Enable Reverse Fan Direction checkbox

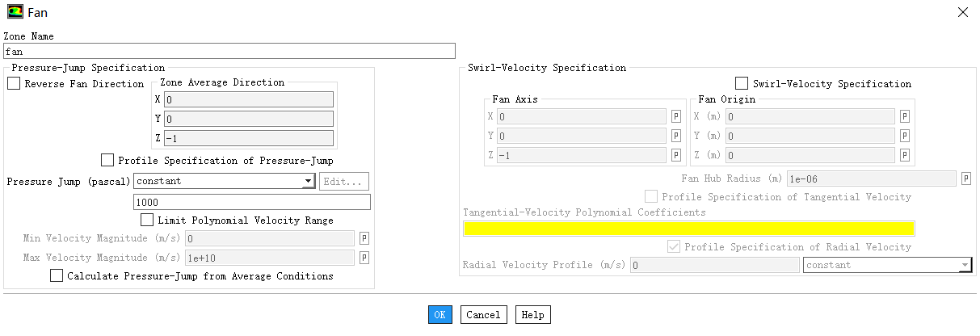coord(14,84)
